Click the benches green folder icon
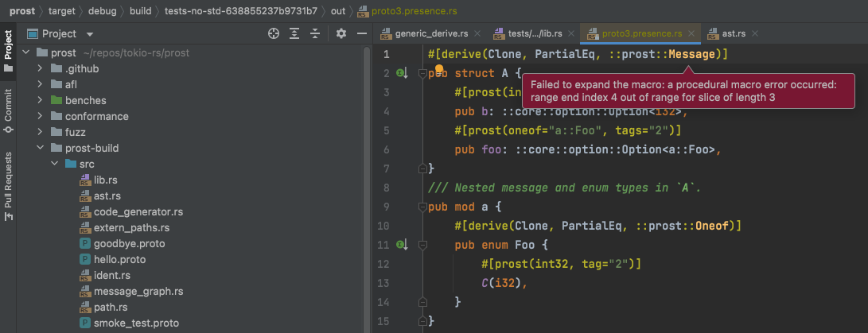The width and height of the screenshot is (868, 333). (x=56, y=101)
